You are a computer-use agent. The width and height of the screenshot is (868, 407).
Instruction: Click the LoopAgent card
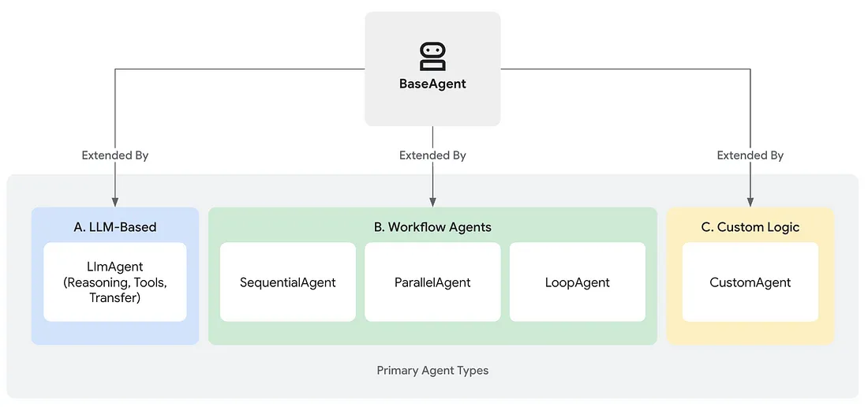(578, 282)
